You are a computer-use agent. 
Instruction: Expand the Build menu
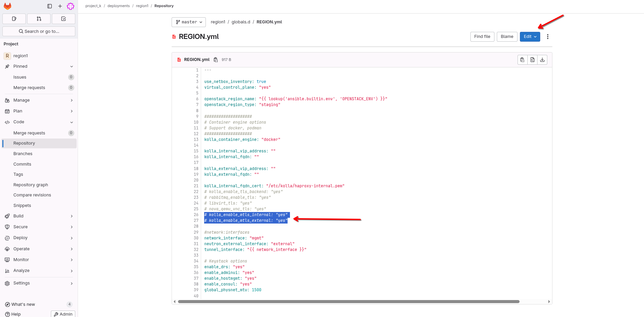(39, 216)
